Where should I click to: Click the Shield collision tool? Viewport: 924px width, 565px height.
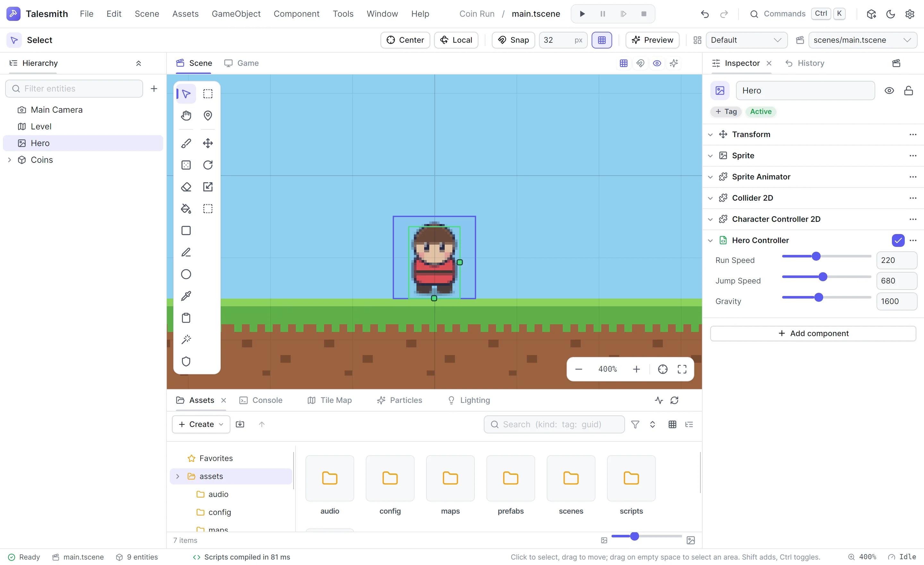186,361
